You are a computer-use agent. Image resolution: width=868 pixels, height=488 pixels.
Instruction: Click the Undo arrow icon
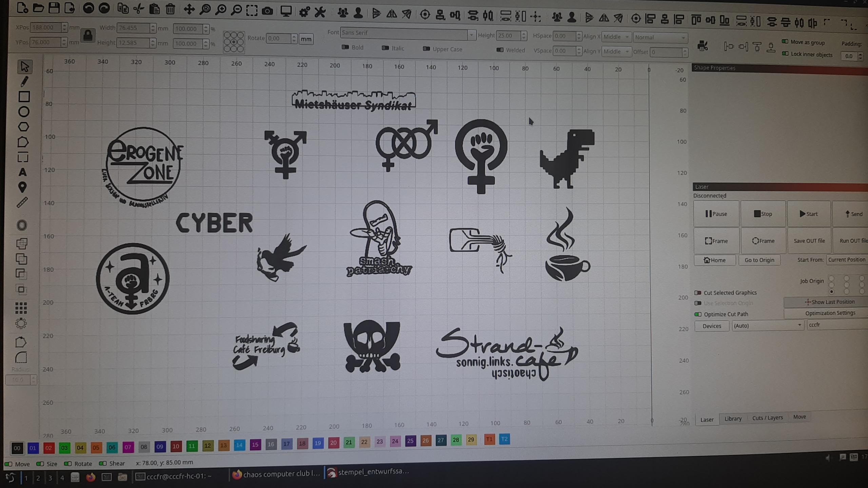(88, 8)
